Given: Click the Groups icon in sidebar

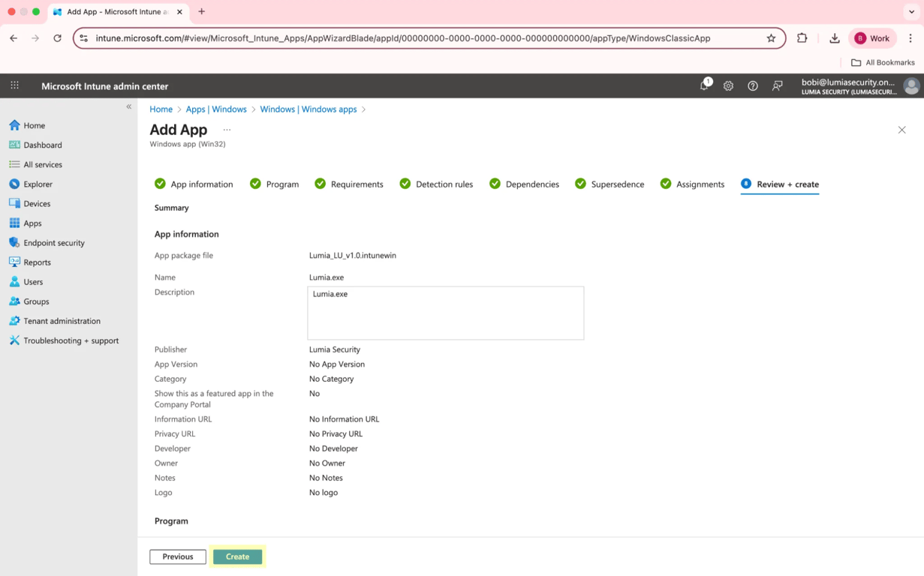Looking at the screenshot, I should (14, 301).
